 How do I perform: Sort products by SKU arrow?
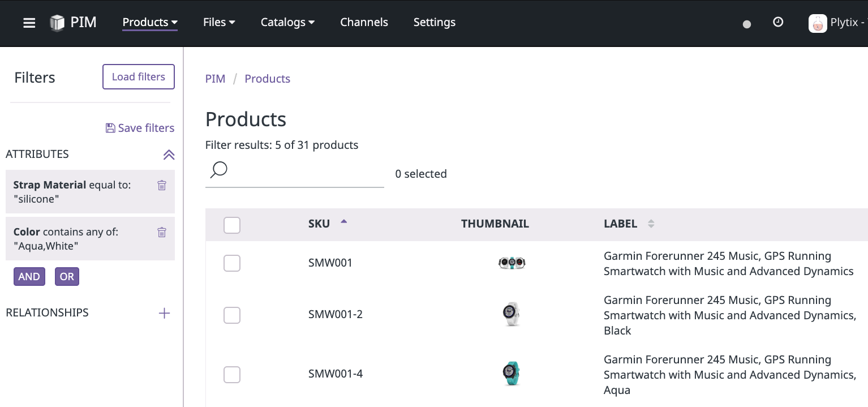click(343, 222)
